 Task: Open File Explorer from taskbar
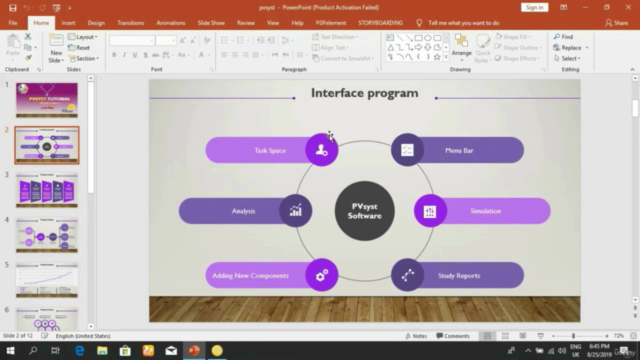tap(102, 351)
